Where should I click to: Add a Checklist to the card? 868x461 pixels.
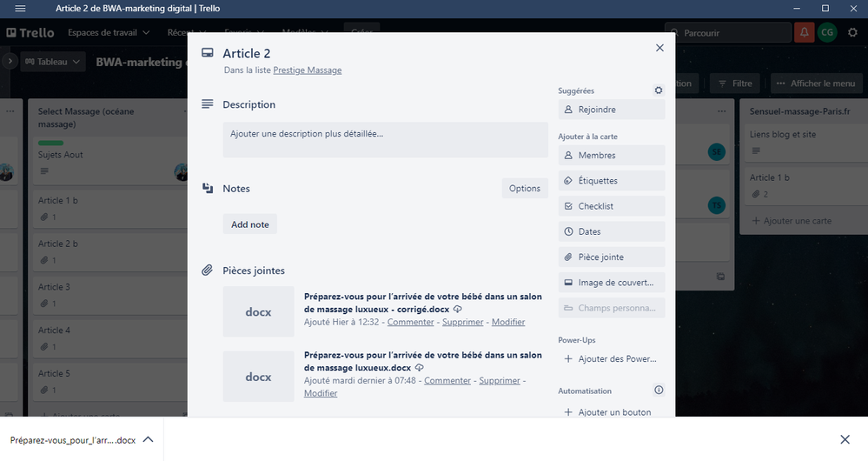[x=611, y=206]
